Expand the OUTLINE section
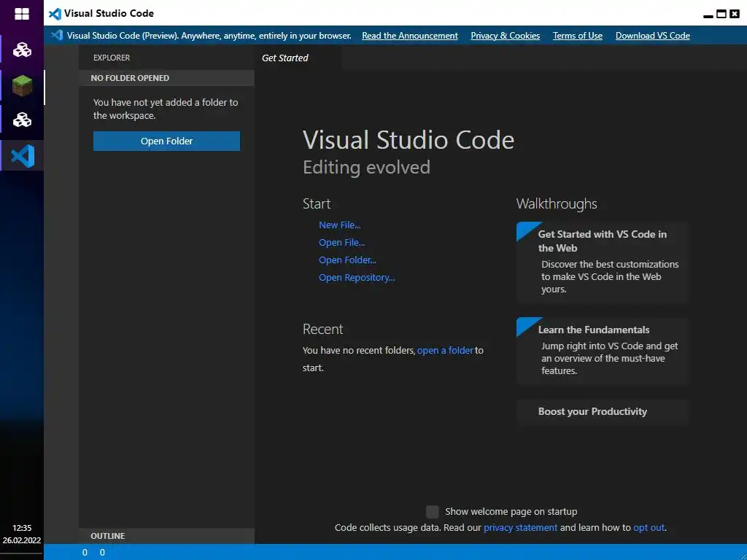Screen dimensions: 747x560 tap(167, 536)
